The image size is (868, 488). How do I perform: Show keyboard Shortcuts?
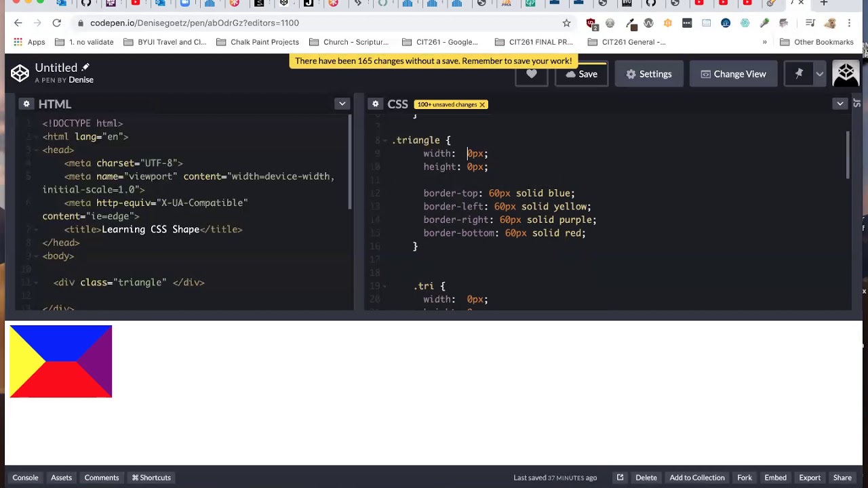[151, 477]
